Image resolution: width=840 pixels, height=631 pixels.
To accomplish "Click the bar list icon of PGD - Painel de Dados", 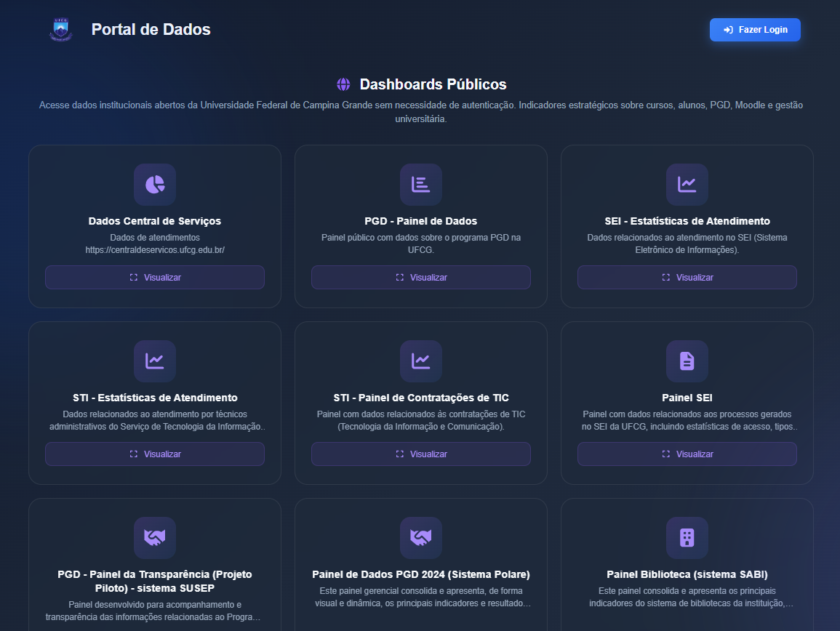I will [420, 184].
